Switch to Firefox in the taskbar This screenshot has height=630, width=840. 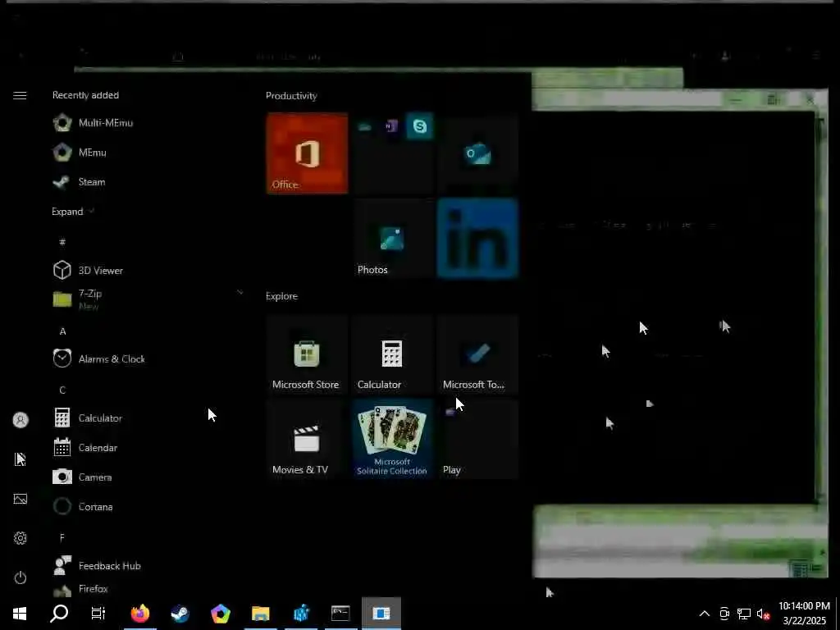pyautogui.click(x=139, y=614)
